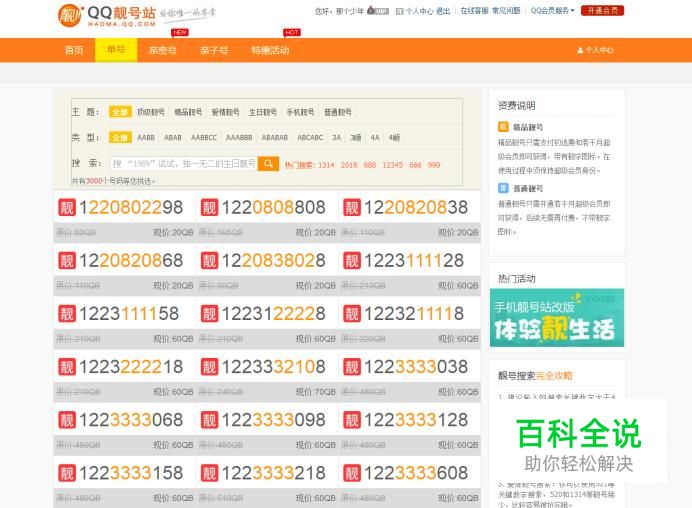This screenshot has height=508, width=692.
Task: Click the 靓 badge beside number 1223333218
Action: [210, 473]
